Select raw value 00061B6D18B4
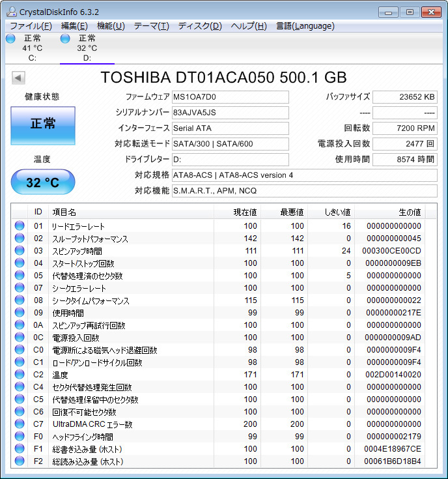This screenshot has height=479, width=448. 393,461
